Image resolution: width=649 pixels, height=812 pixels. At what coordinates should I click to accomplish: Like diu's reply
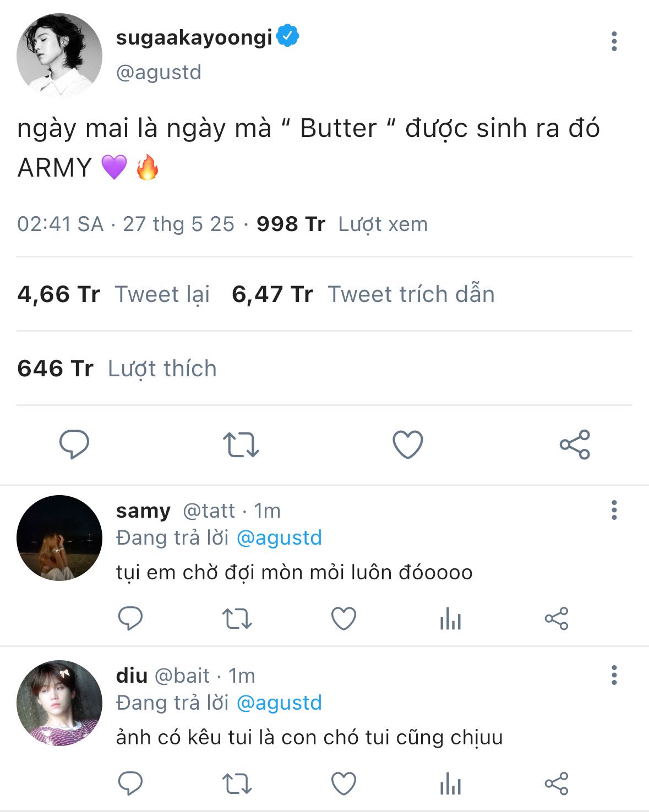click(x=343, y=783)
